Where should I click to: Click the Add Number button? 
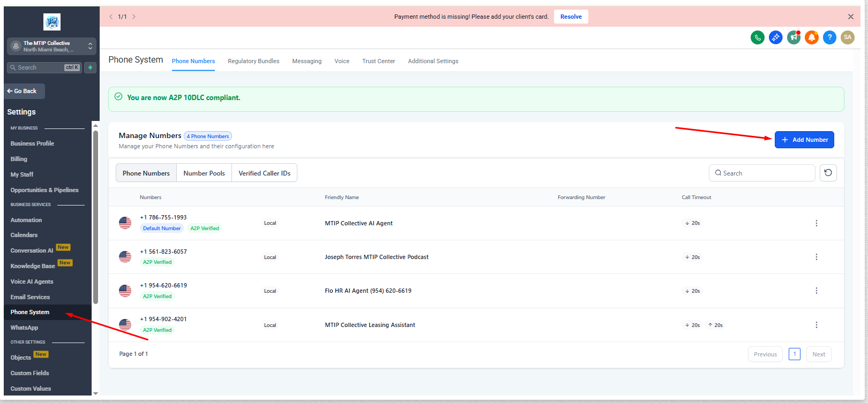coord(804,140)
